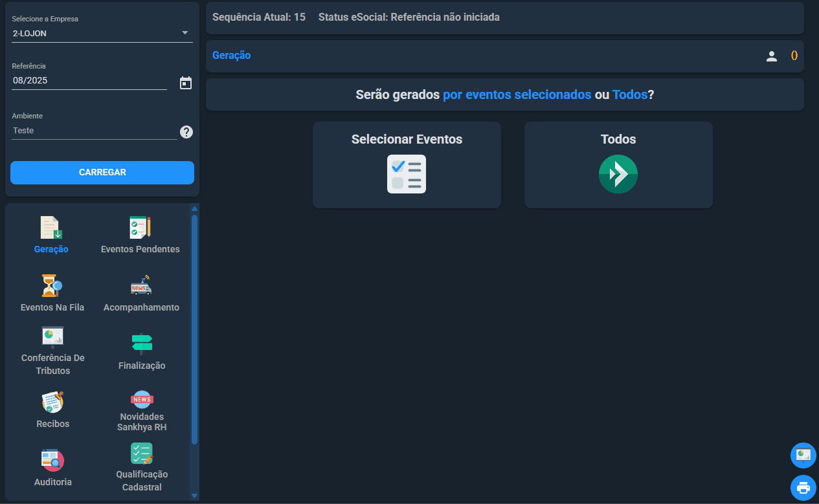Click the person icon in Geração bar
The image size is (819, 504).
(x=771, y=56)
